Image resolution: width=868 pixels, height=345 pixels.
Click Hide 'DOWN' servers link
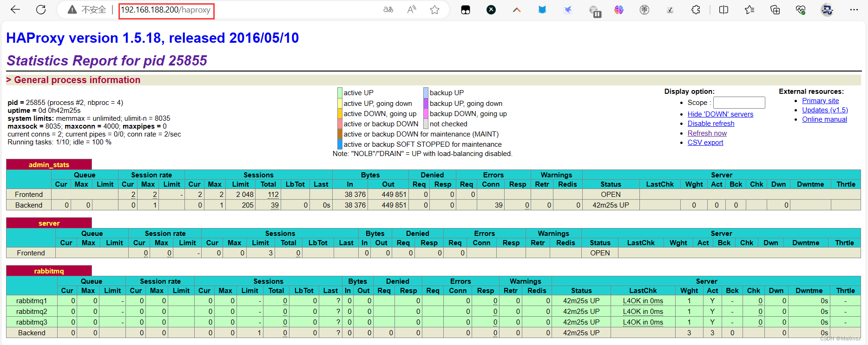(x=720, y=114)
